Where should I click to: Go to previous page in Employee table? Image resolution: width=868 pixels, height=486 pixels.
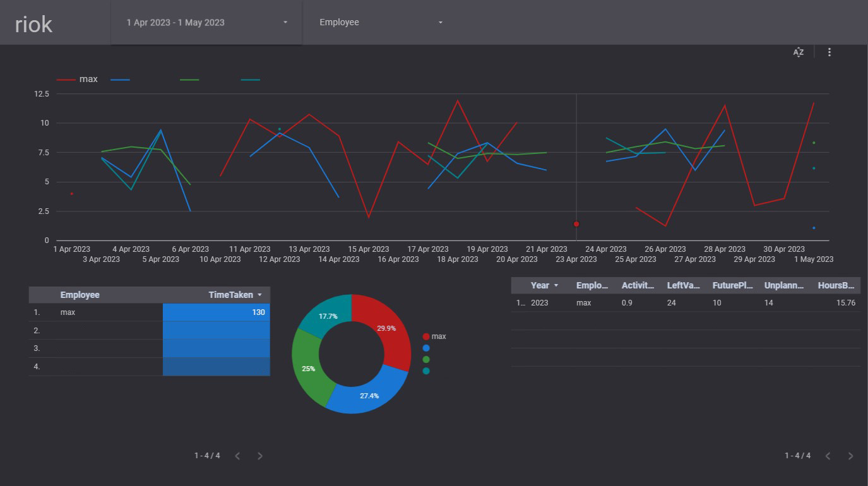pyautogui.click(x=237, y=456)
